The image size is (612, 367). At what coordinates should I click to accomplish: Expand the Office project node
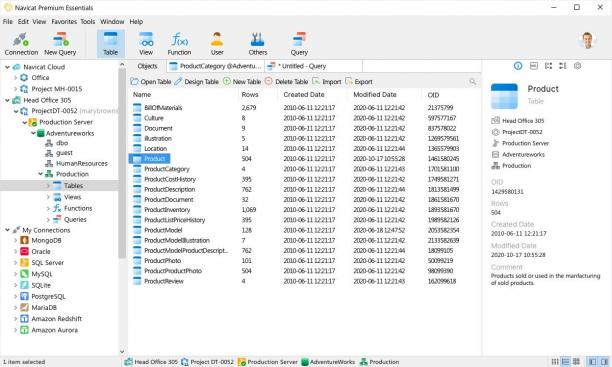click(15, 78)
